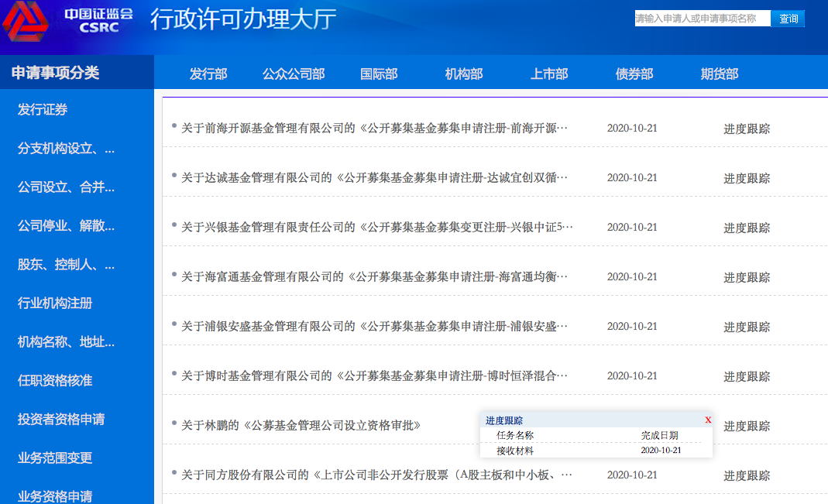Open 同方股份 non-public share issuance entry
This screenshot has width=828, height=504.
coord(377,475)
